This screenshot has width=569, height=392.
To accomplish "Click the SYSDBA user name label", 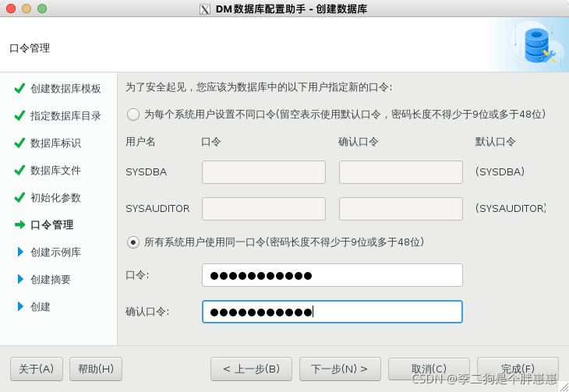I will click(147, 172).
